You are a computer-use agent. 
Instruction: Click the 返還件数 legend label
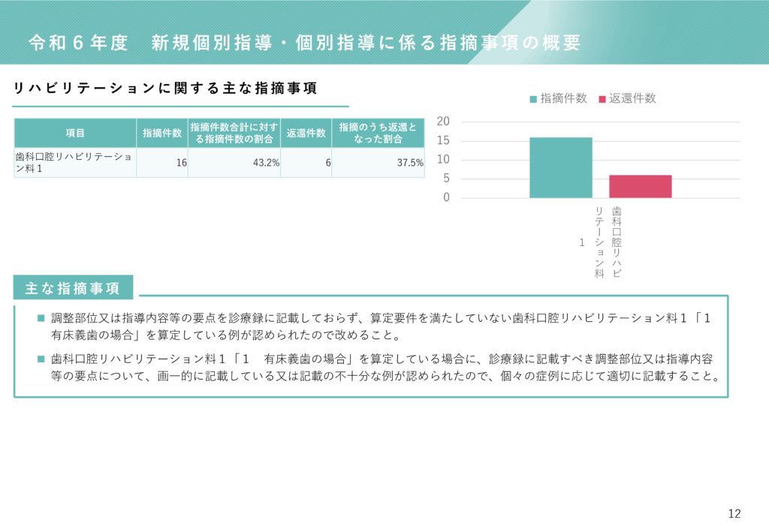point(632,98)
